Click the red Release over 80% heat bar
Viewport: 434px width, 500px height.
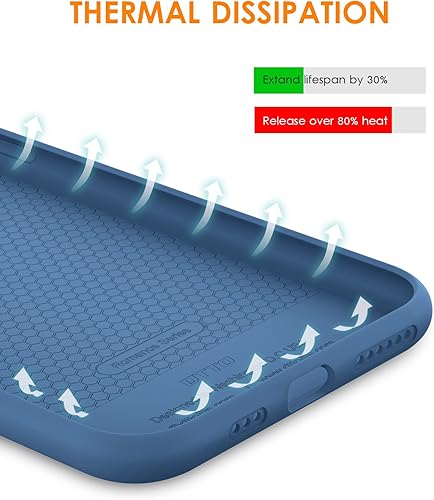(x=323, y=120)
